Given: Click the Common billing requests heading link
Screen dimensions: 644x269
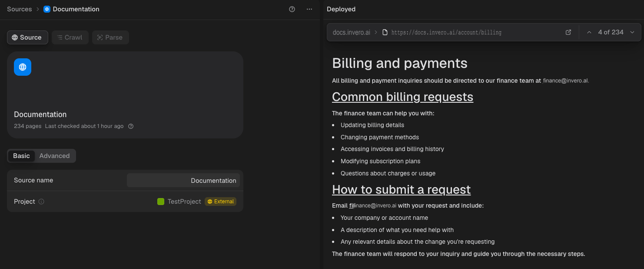Looking at the screenshot, I should (x=402, y=97).
